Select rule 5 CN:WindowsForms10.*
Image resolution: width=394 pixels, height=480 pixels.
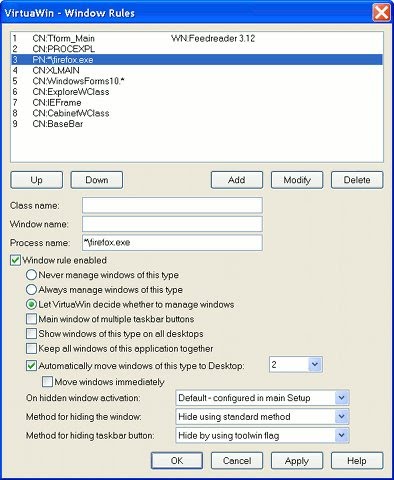197,81
